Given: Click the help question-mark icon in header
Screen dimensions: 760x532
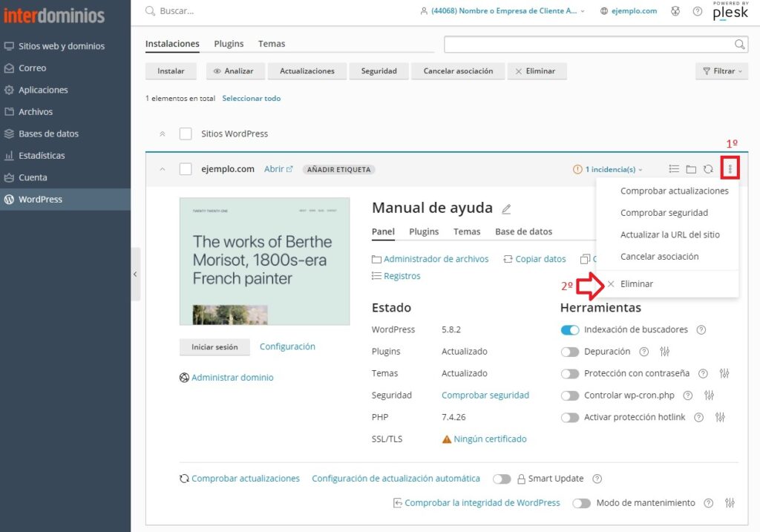Looking at the screenshot, I should click(x=697, y=10).
